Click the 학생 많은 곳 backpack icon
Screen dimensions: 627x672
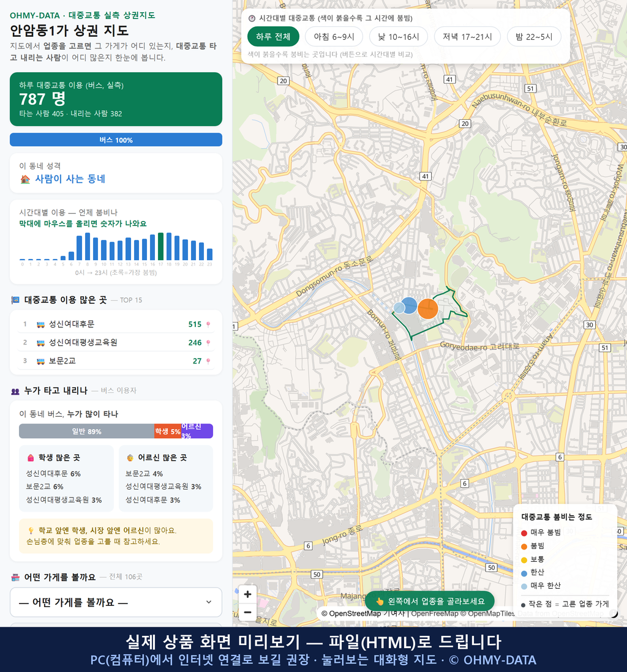point(31,458)
